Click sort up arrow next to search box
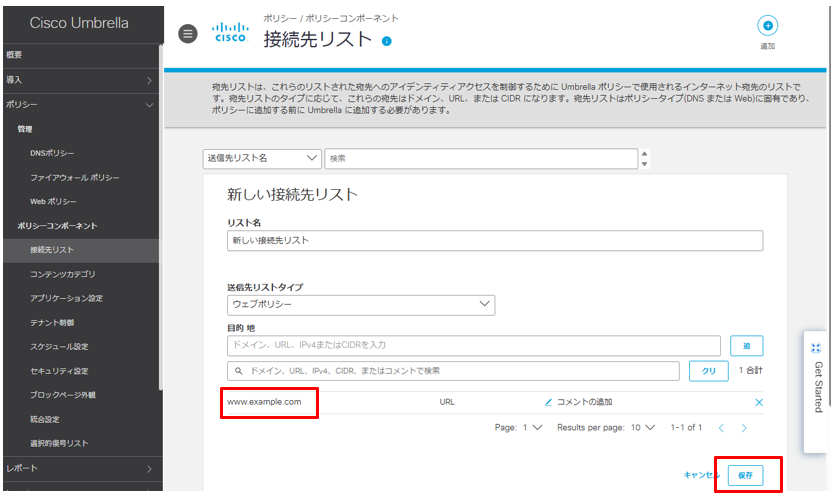The width and height of the screenshot is (833, 496). 644,153
